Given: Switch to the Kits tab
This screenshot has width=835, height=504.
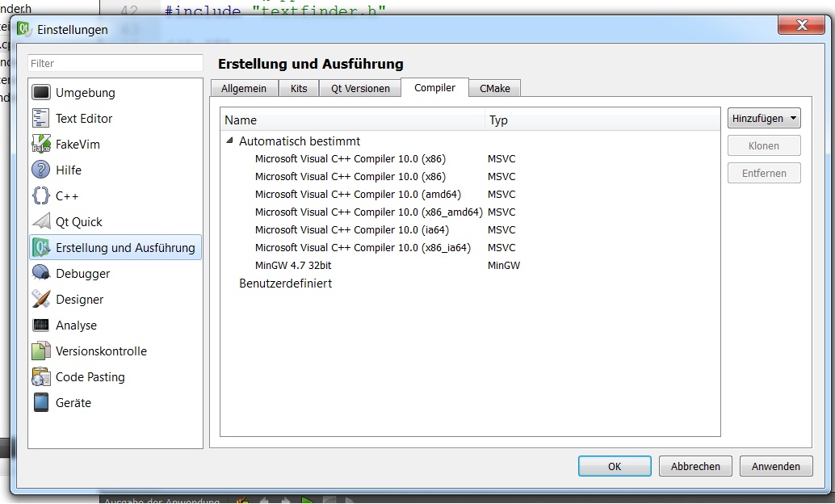Looking at the screenshot, I should [x=299, y=88].
